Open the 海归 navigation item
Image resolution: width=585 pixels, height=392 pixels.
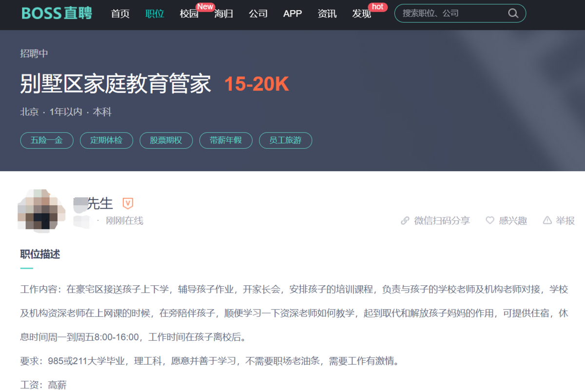point(224,14)
